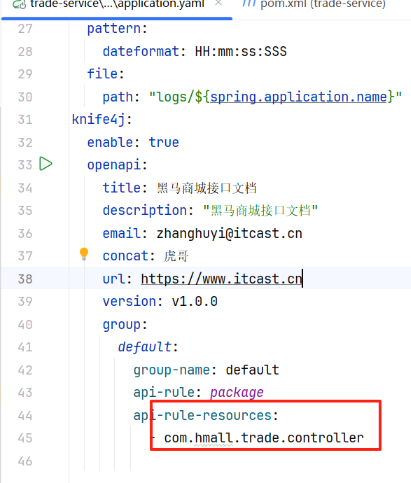
Task: Click the api-rule-resources key
Action: [203, 415]
